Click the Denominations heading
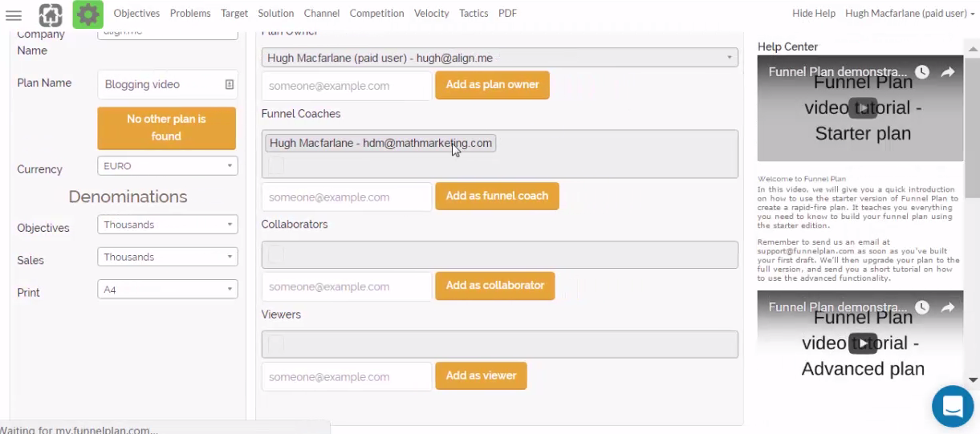 (x=128, y=197)
